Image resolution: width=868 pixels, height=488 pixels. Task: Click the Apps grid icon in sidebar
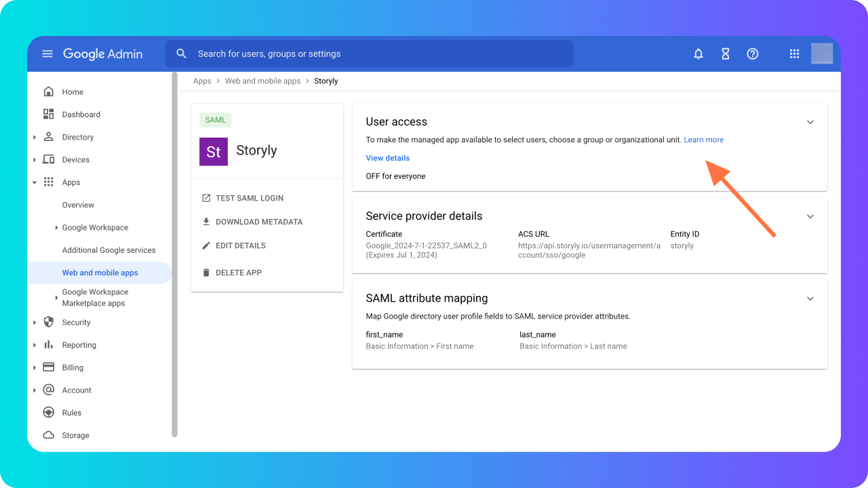48,182
